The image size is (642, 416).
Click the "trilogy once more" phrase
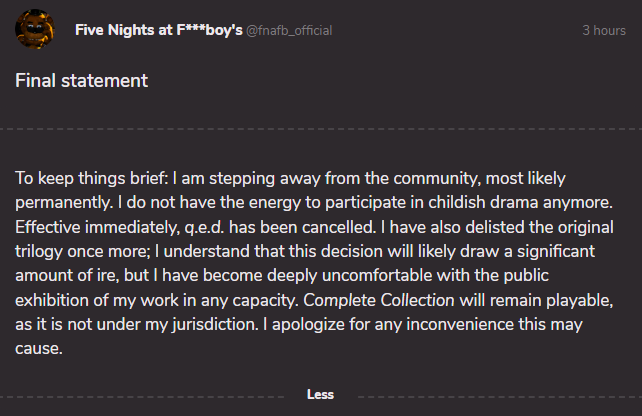(83, 252)
